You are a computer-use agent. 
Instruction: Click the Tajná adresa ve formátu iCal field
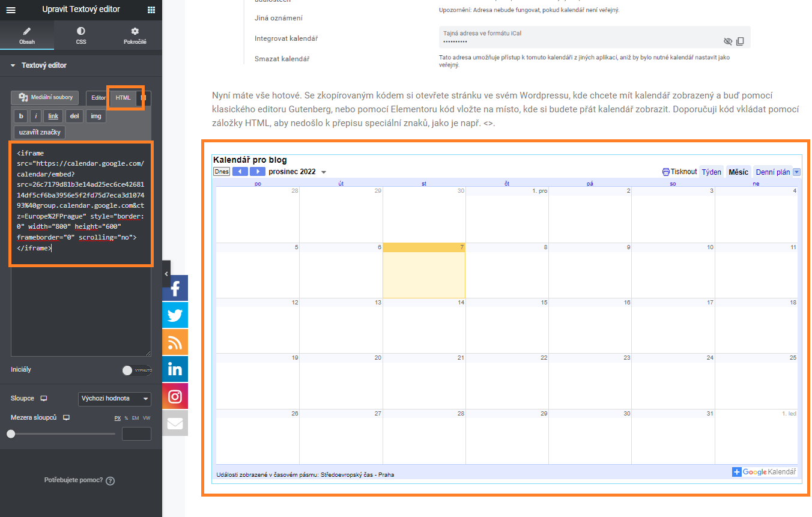[x=595, y=37]
